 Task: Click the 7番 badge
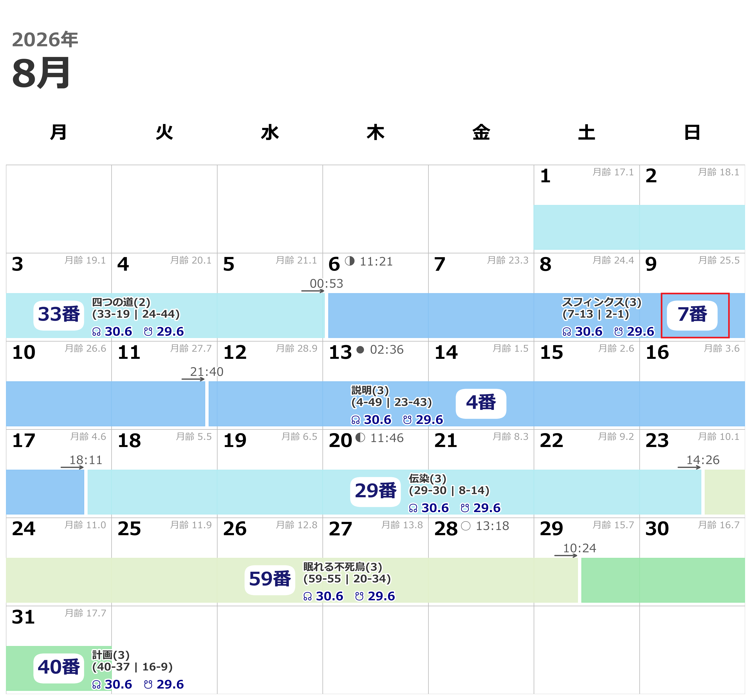tap(692, 315)
